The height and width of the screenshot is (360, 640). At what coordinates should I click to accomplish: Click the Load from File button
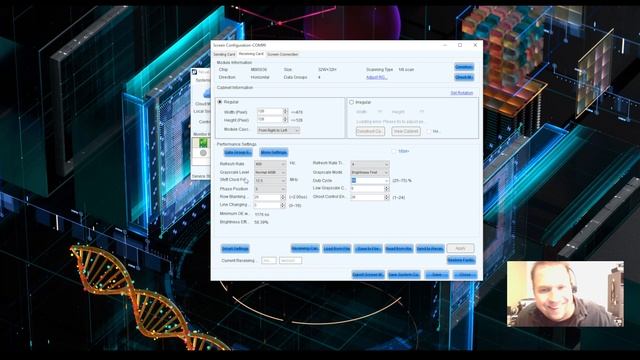(x=337, y=249)
